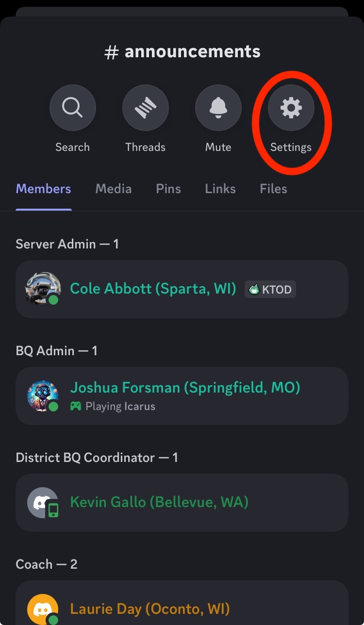Tap the game controller Playing Icarus icon
Screen dimensions: 364x625
click(x=76, y=406)
